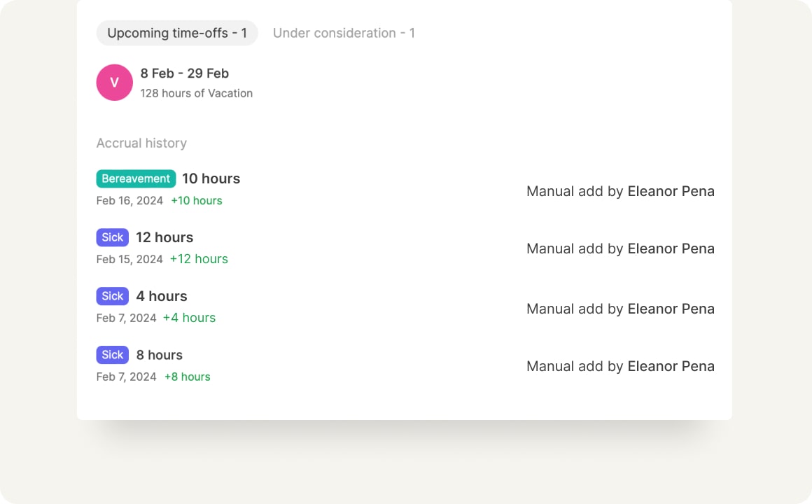Click the Sick badge on the 8 hours entry
This screenshot has width=812, height=504.
point(112,355)
